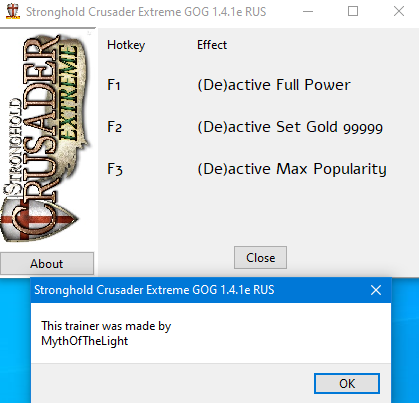This screenshot has width=419, height=403.
Task: Click the Hotkey column header
Action: pyautogui.click(x=126, y=45)
